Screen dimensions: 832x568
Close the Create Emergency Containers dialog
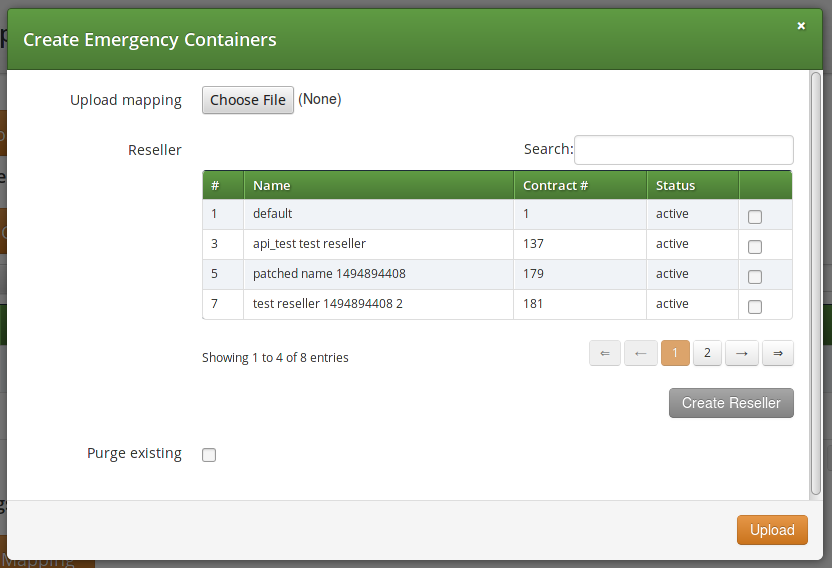[801, 26]
